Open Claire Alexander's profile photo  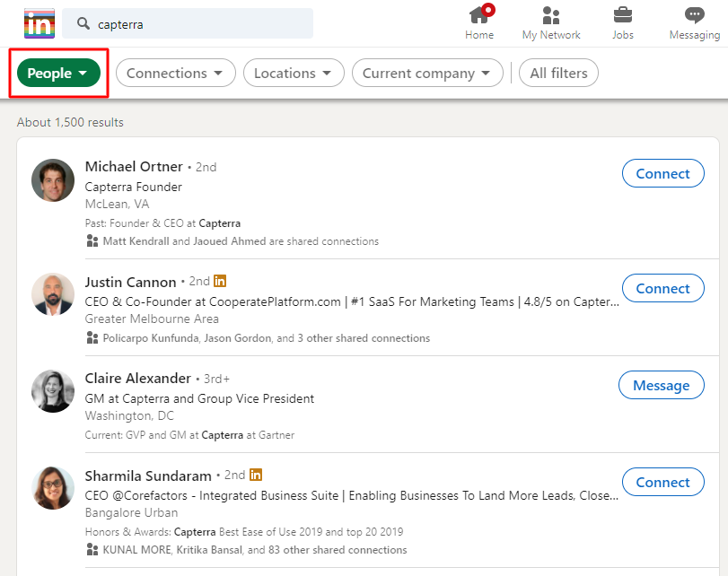pos(53,391)
